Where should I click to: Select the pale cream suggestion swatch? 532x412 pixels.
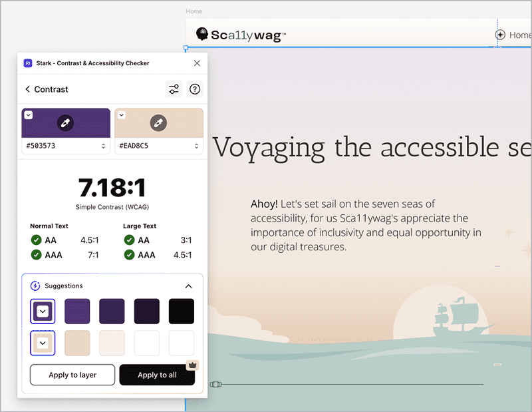(112, 343)
